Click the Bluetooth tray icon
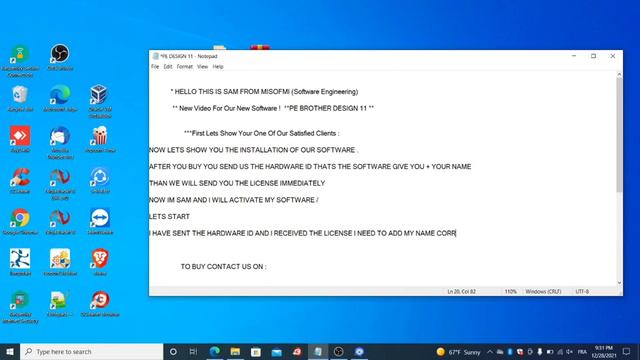This screenshot has height=360, width=640. (x=510, y=351)
